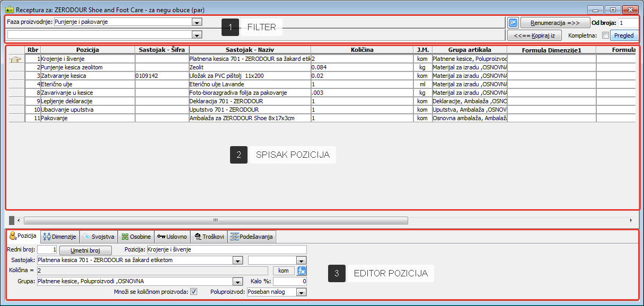Go to the Troškovi tab
Viewport: 644px width, 306px height.
pyautogui.click(x=209, y=237)
